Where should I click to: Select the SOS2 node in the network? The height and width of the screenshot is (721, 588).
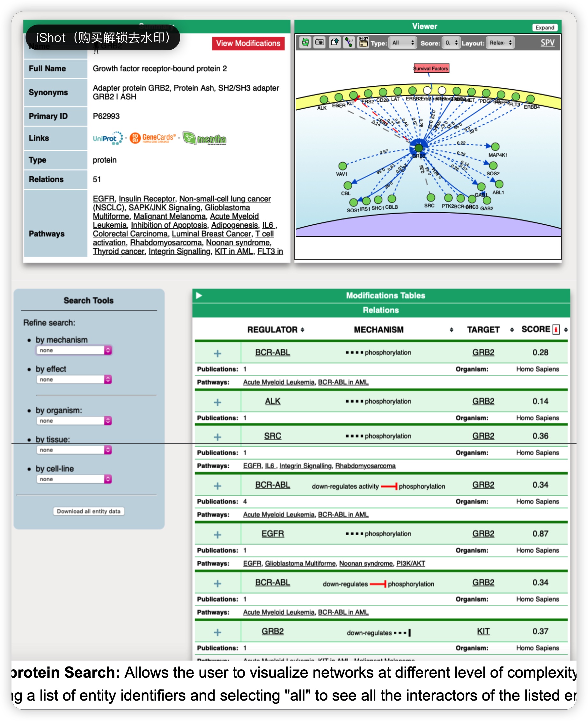[x=493, y=165]
